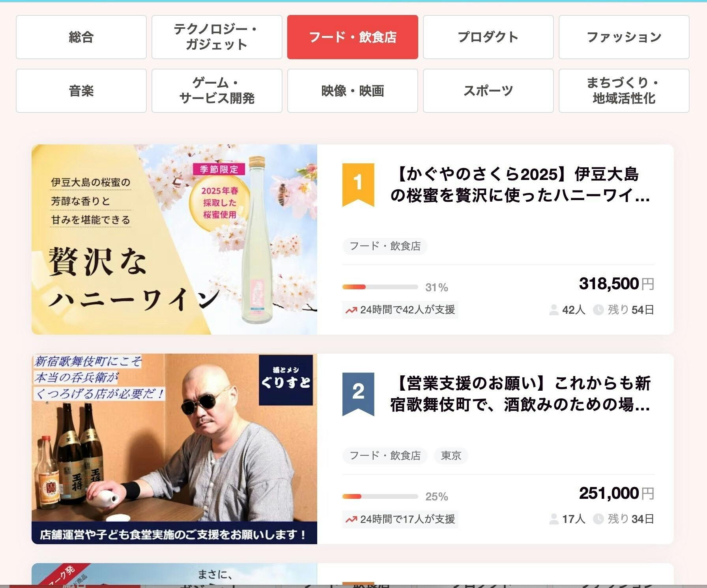
Task: Open 営業支援のお願い project title link
Action: click(x=520, y=394)
